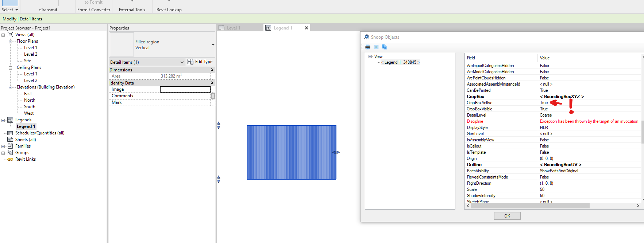Open the Filled region type selector dropdown
The height and width of the screenshot is (243, 644).
pyautogui.click(x=213, y=45)
